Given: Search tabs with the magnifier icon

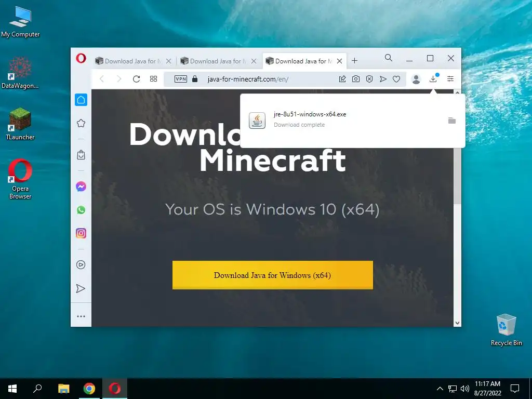Looking at the screenshot, I should click(x=389, y=58).
